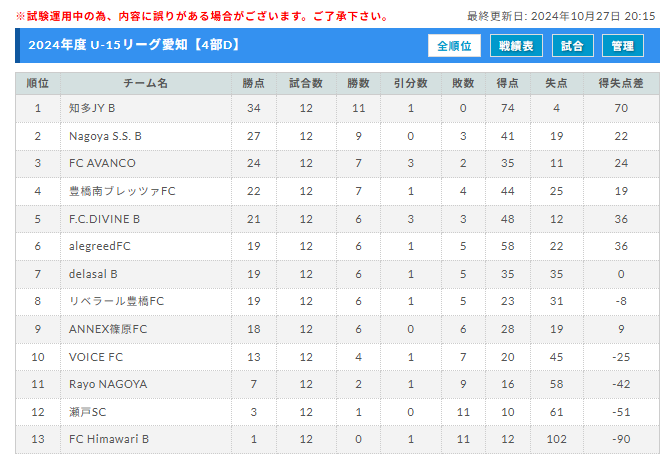Viewport: 670px width, 458px height.
Task: Select delasal B team entry
Action: point(93,274)
